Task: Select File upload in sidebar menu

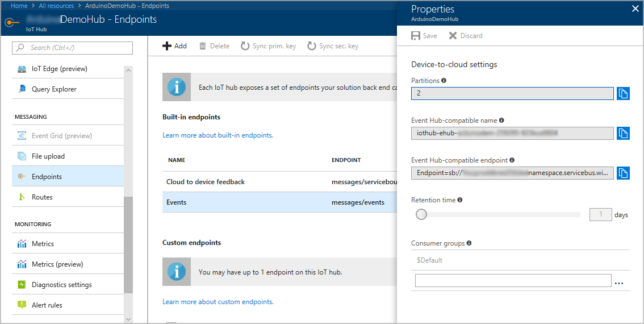Action: 48,156
